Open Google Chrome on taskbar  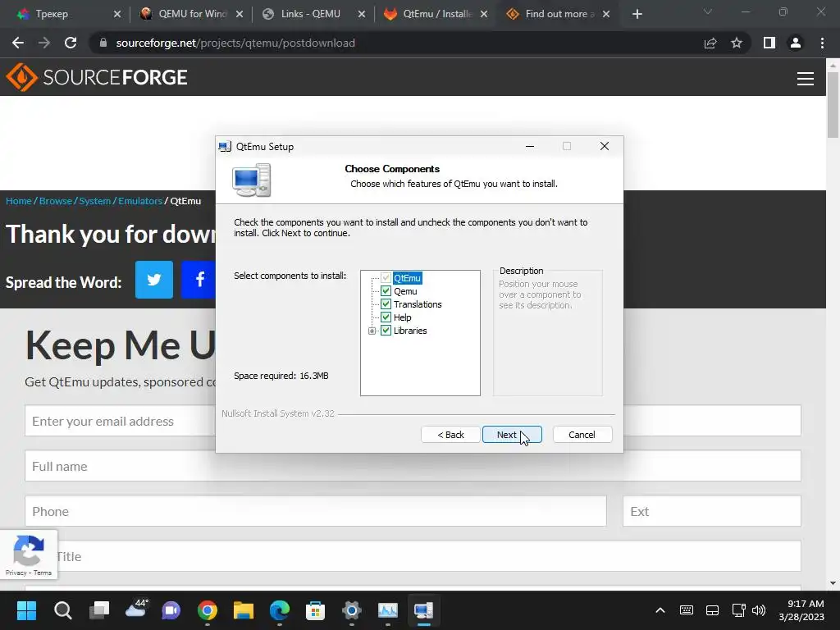208,610
